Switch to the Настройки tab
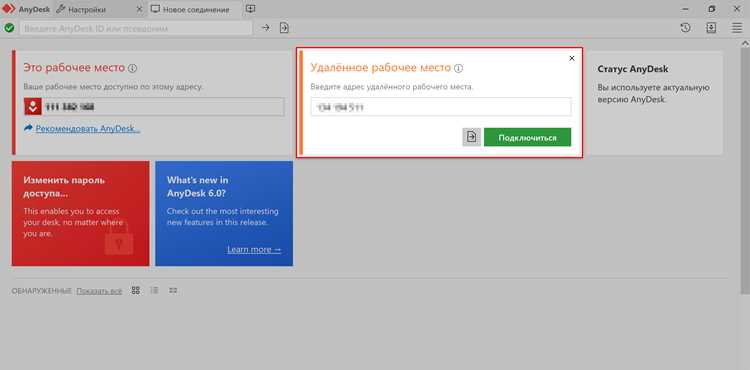 pos(87,9)
